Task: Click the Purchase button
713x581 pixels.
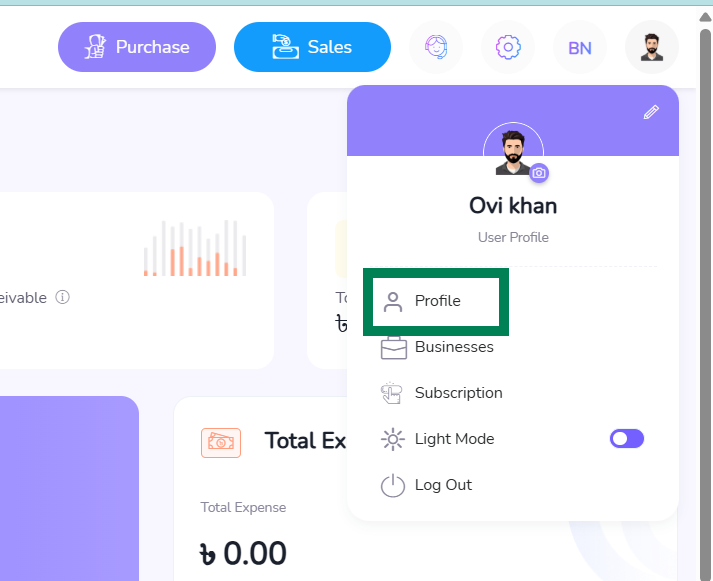Action: (x=137, y=47)
